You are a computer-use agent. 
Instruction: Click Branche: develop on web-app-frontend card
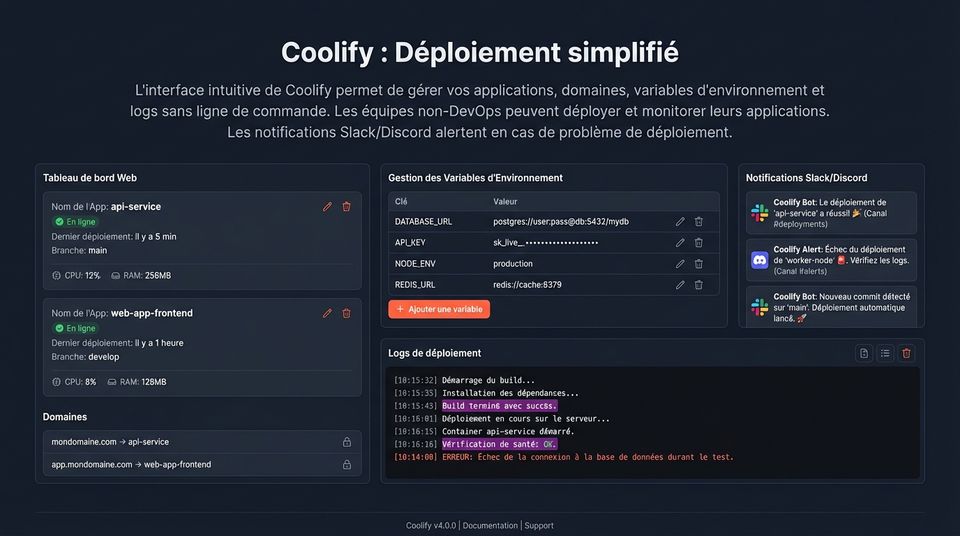[85, 357]
